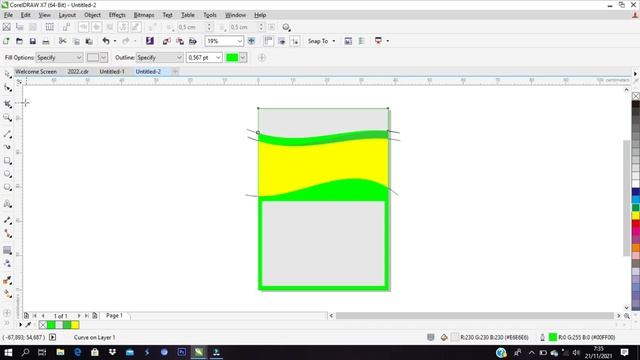Open the zoom level 19% dropdown

point(240,41)
